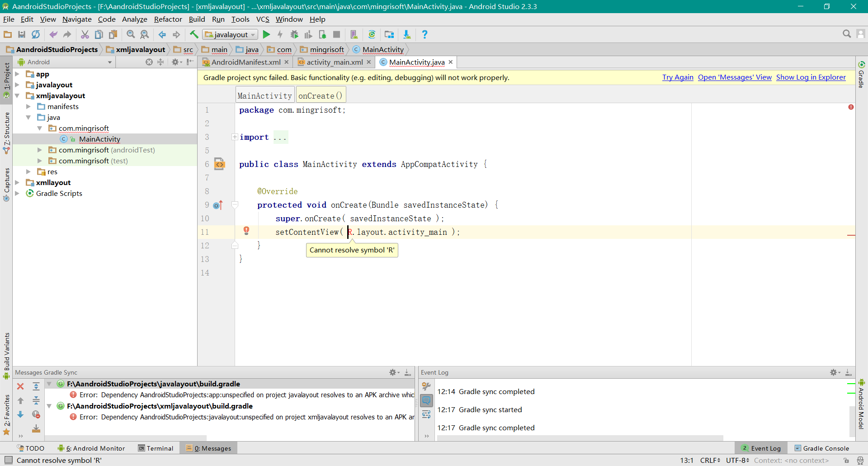Viewport: 868px width, 466px height.
Task: Click the Paste toolbar icon
Action: pos(113,34)
